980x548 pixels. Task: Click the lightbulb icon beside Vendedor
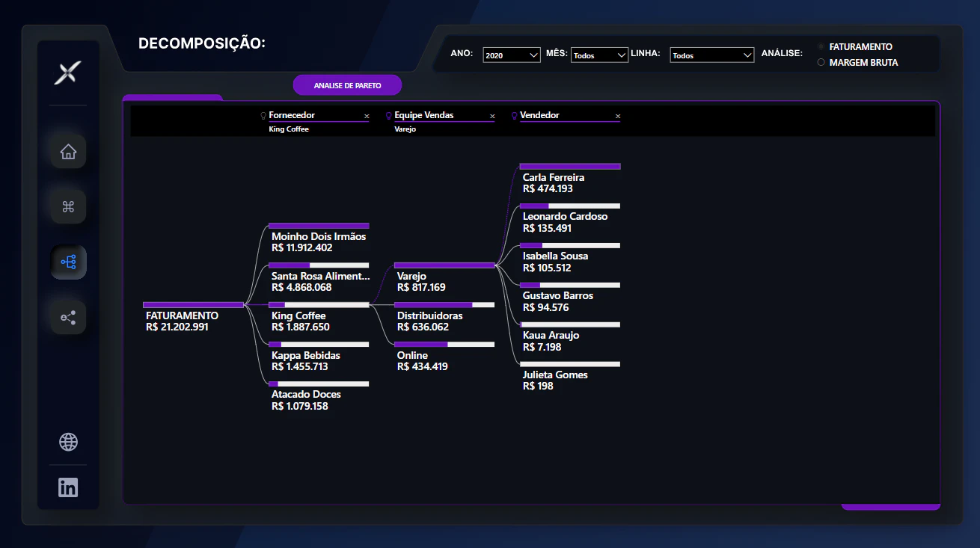514,116
